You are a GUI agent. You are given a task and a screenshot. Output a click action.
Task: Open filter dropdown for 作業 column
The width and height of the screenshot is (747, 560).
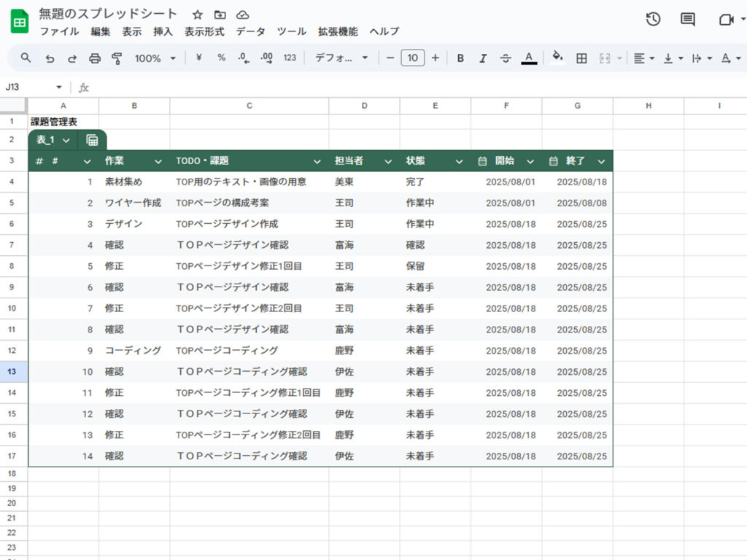[x=158, y=161]
